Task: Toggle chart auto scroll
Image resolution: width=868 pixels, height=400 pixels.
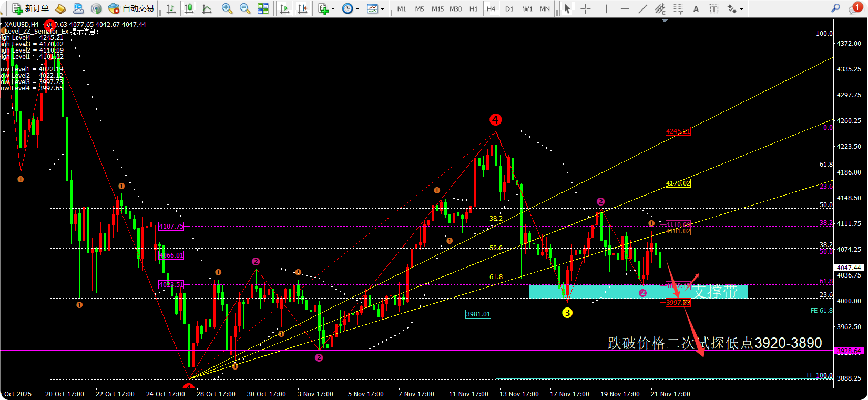Action: pos(284,8)
